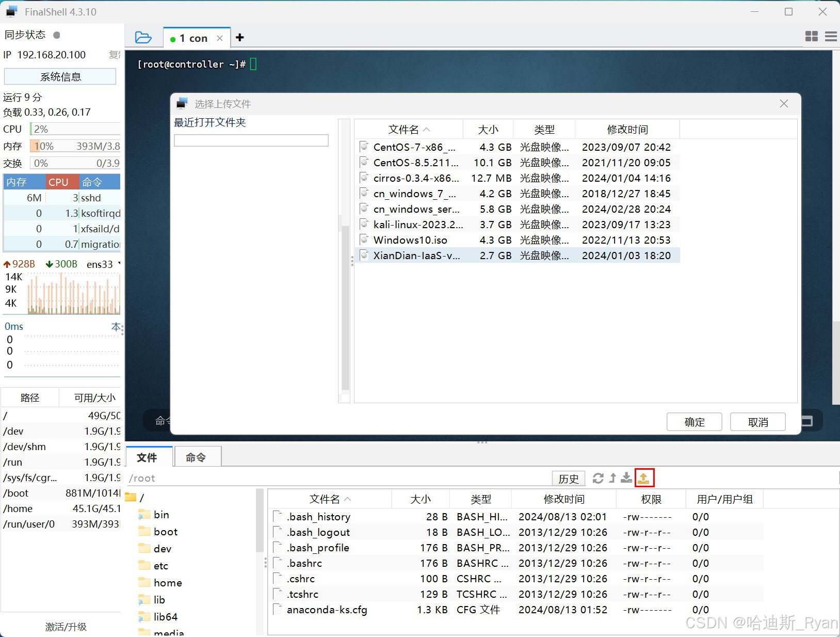Image resolution: width=840 pixels, height=637 pixels.
Task: Click icon of cirros-0.3.4 image file
Action: pyautogui.click(x=364, y=178)
